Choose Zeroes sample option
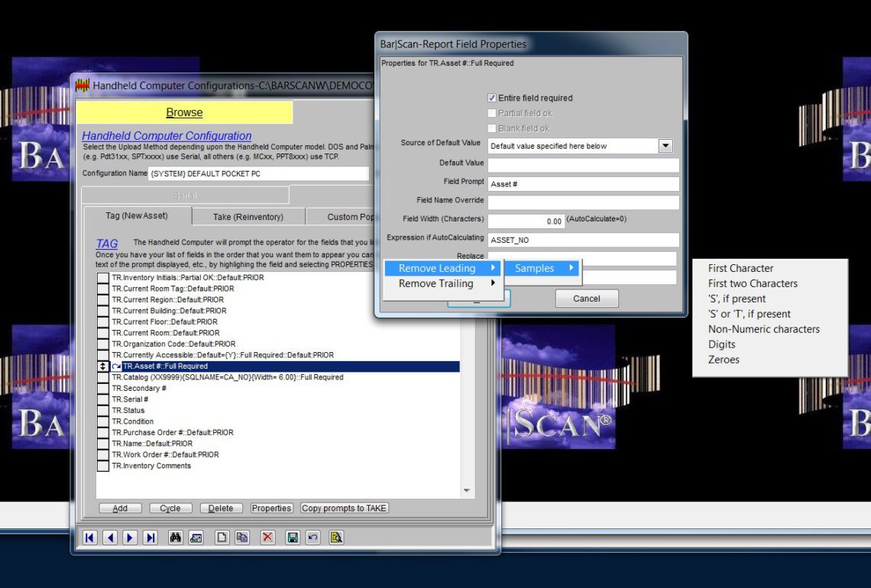Viewport: 871px width, 588px height. 724,359
